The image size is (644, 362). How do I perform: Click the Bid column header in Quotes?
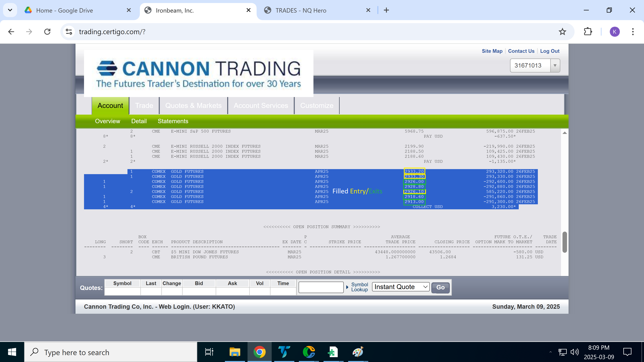click(199, 283)
